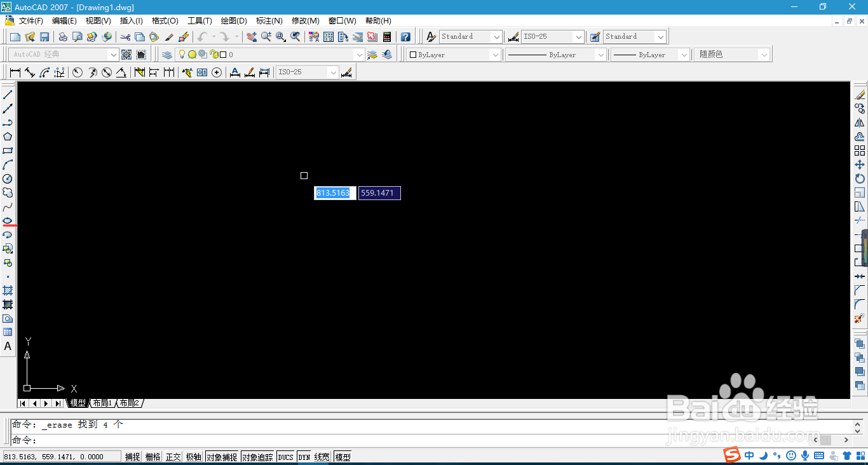Select the Line drawing tool
Screen dimensions: 868x465
8,95
